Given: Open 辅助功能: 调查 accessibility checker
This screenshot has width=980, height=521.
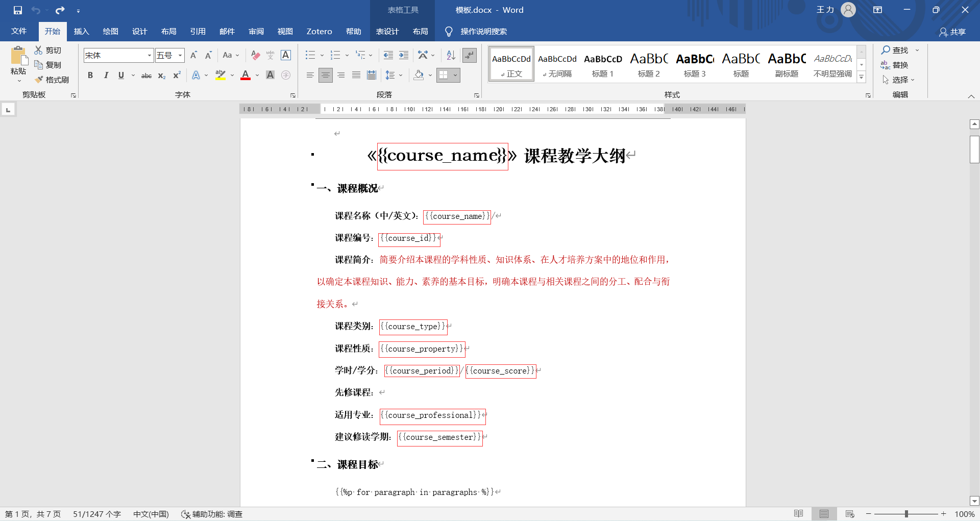Looking at the screenshot, I should click(x=211, y=514).
